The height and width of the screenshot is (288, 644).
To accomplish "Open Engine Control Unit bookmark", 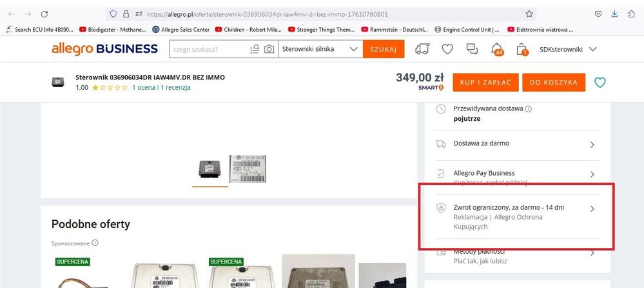I will click(x=466, y=29).
